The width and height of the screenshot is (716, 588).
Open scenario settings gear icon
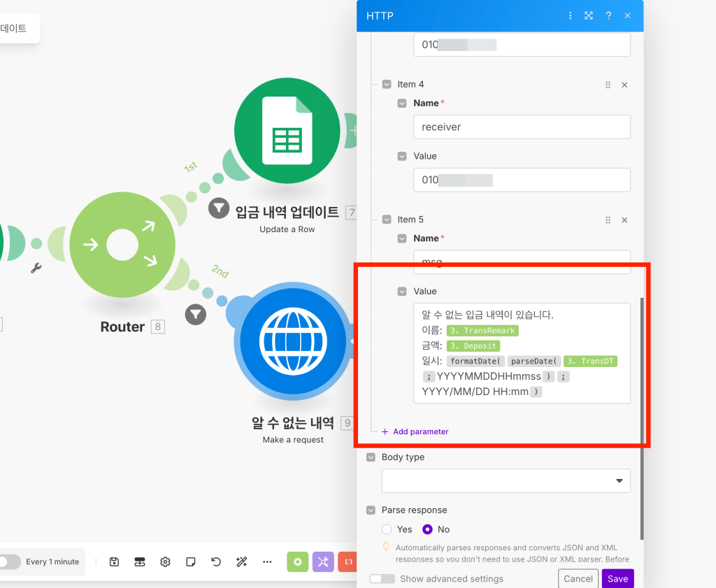pos(165,561)
